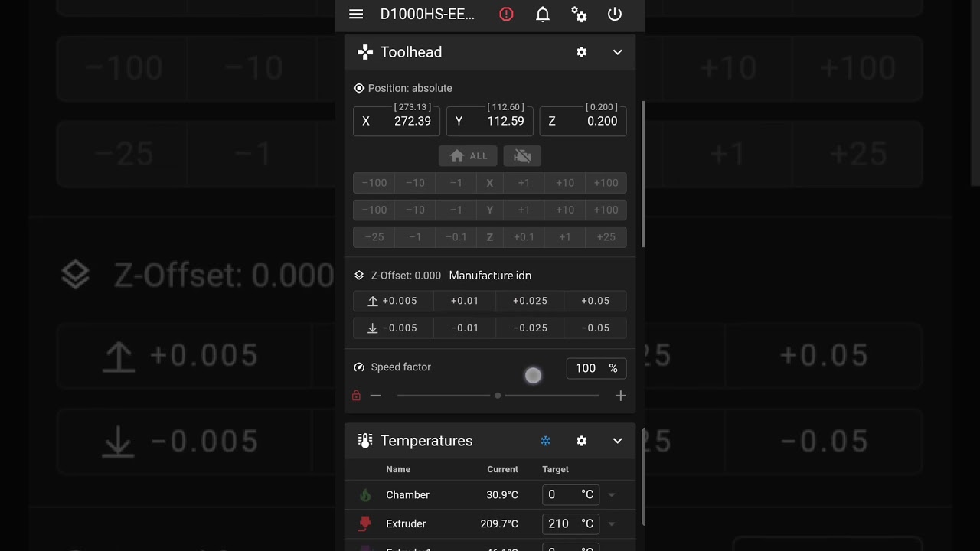Open the interface settings gears icon
Screen dimensions: 980x551
pyautogui.click(x=579, y=15)
